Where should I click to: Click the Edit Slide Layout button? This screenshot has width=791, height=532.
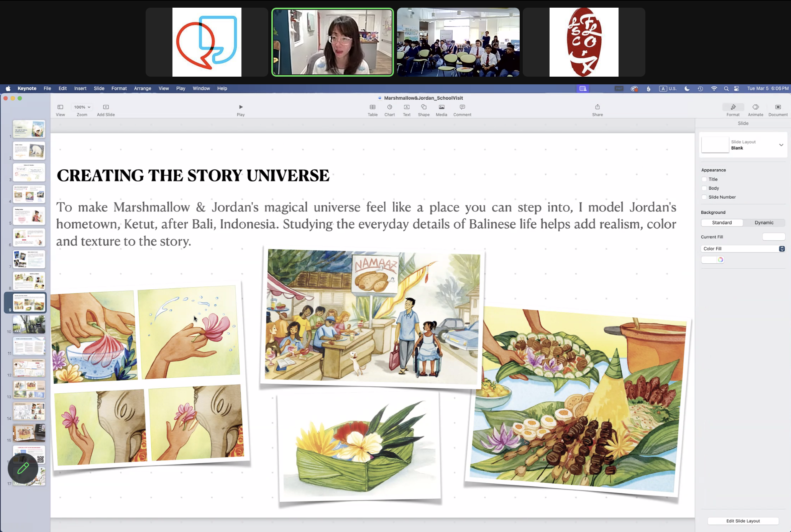[743, 521]
